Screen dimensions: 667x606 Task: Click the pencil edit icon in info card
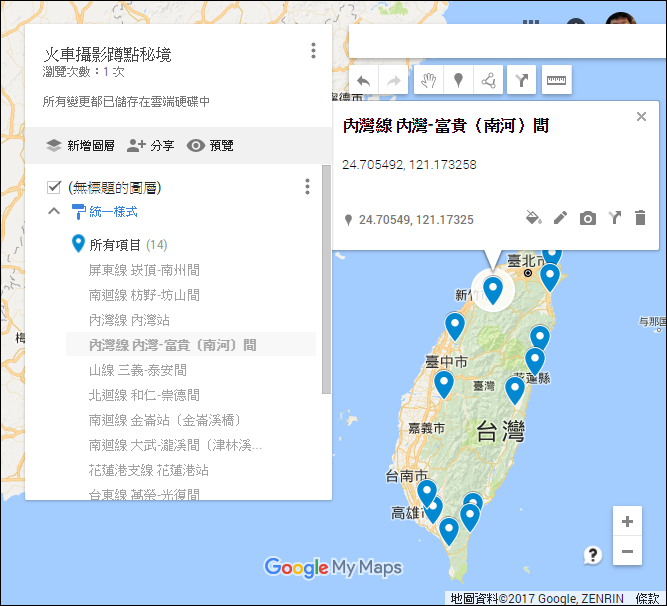[560, 218]
